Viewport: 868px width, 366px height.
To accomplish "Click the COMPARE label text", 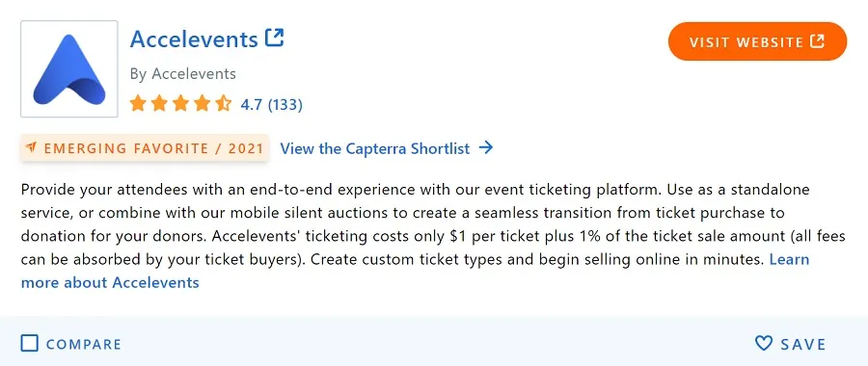I will (84, 345).
